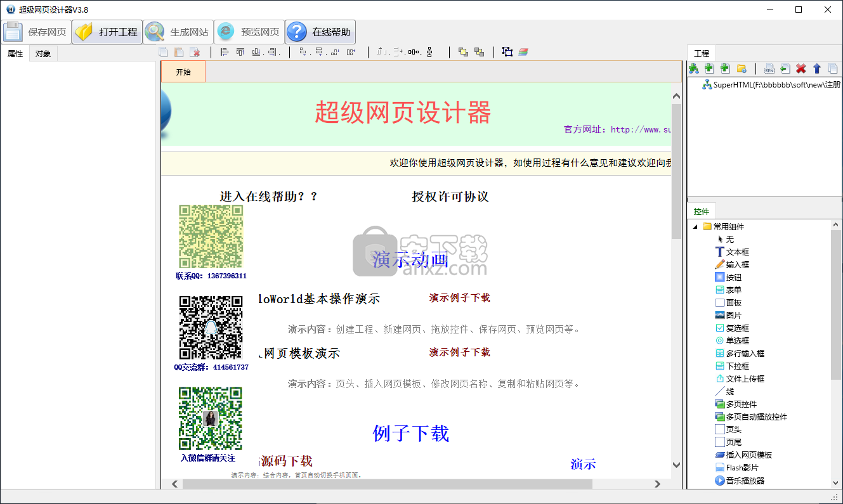Viewport: 843px width, 504px height.
Task: Choose the 输入框 input component
Action: [x=732, y=264]
